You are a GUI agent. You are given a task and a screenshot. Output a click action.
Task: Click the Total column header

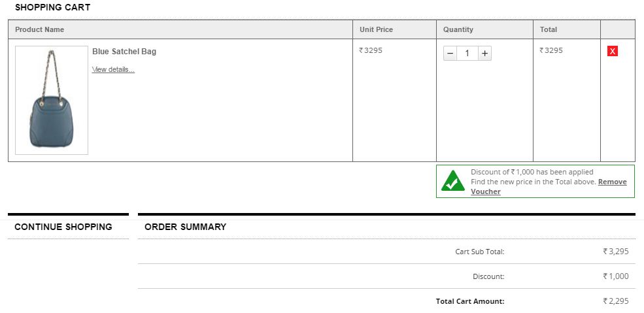pos(549,29)
